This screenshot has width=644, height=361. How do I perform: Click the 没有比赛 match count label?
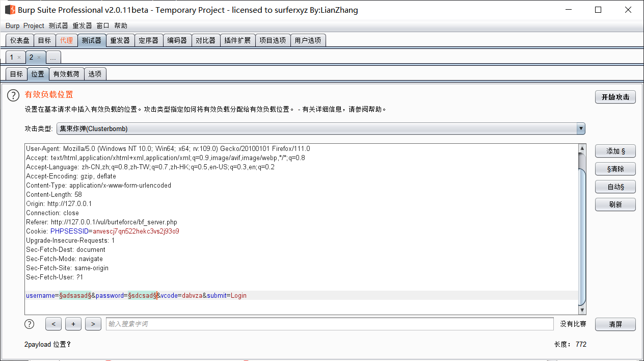click(x=573, y=324)
